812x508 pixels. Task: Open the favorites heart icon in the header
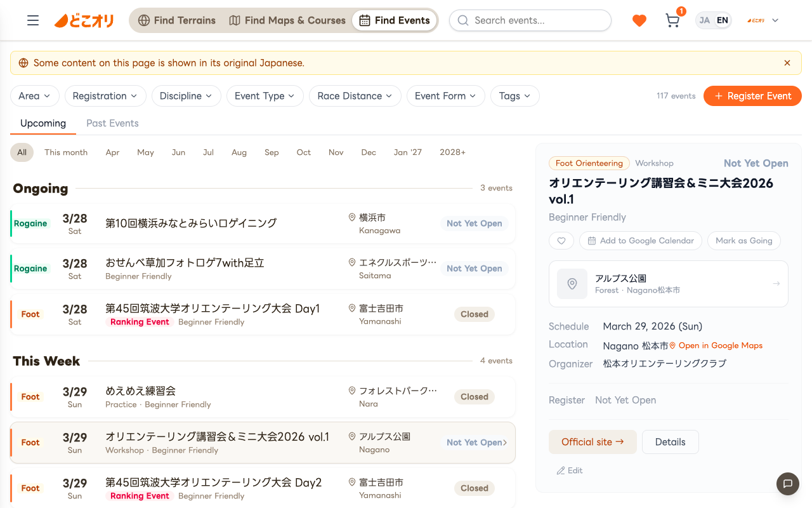coord(639,20)
